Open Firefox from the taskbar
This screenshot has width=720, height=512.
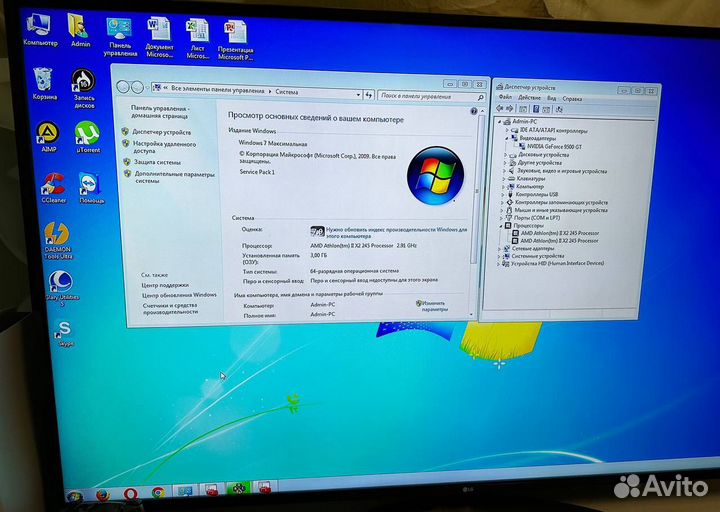(x=102, y=495)
